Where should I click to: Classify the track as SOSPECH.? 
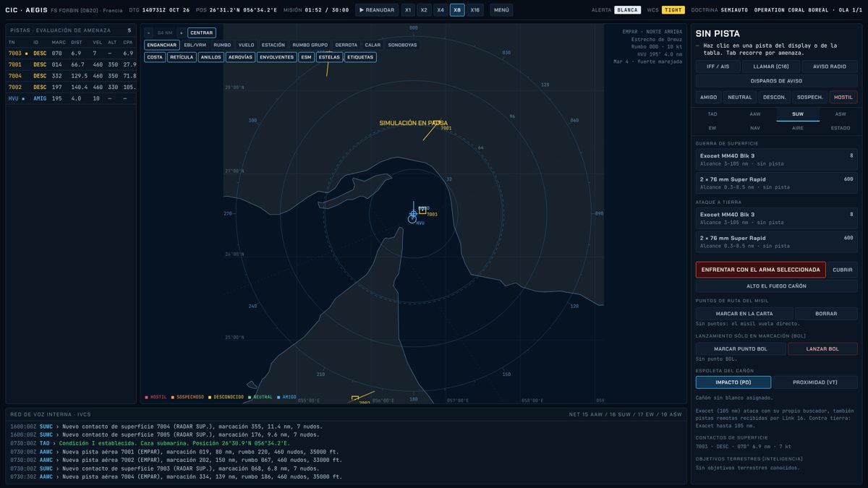(x=809, y=97)
